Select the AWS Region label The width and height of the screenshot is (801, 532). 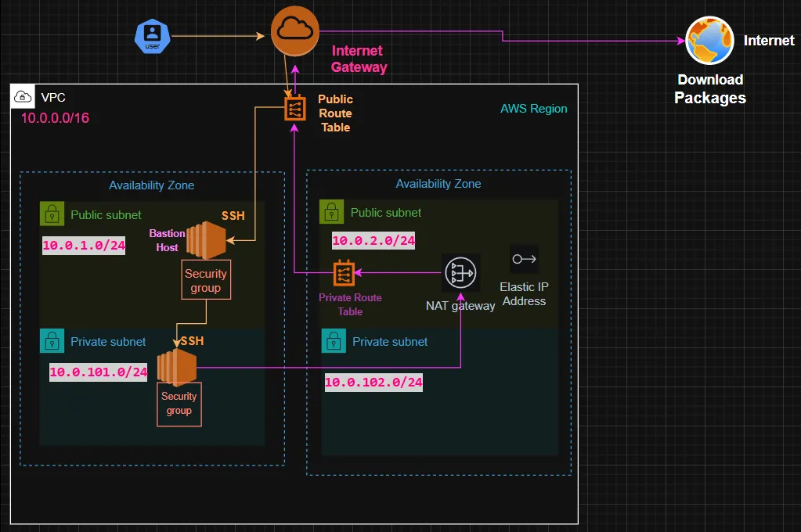point(533,109)
